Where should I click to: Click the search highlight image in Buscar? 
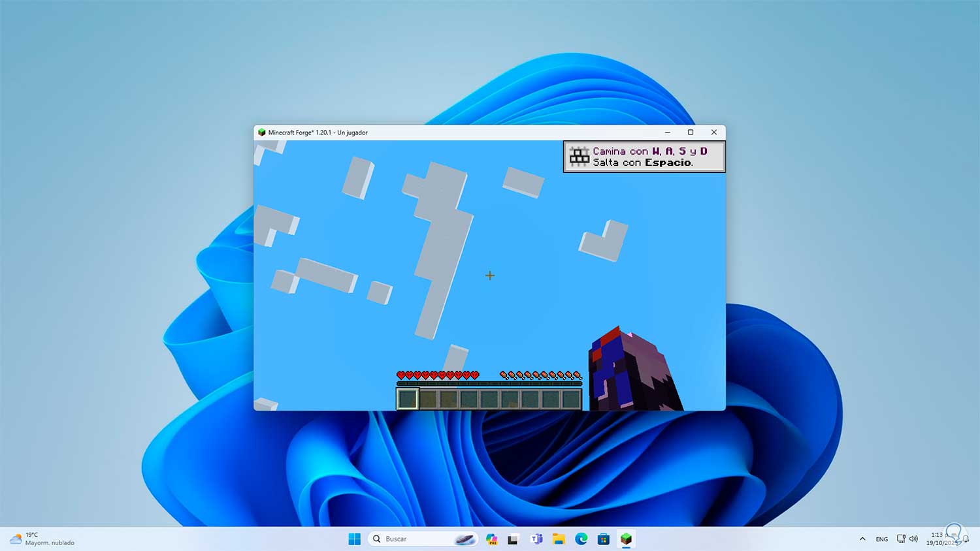point(465,539)
